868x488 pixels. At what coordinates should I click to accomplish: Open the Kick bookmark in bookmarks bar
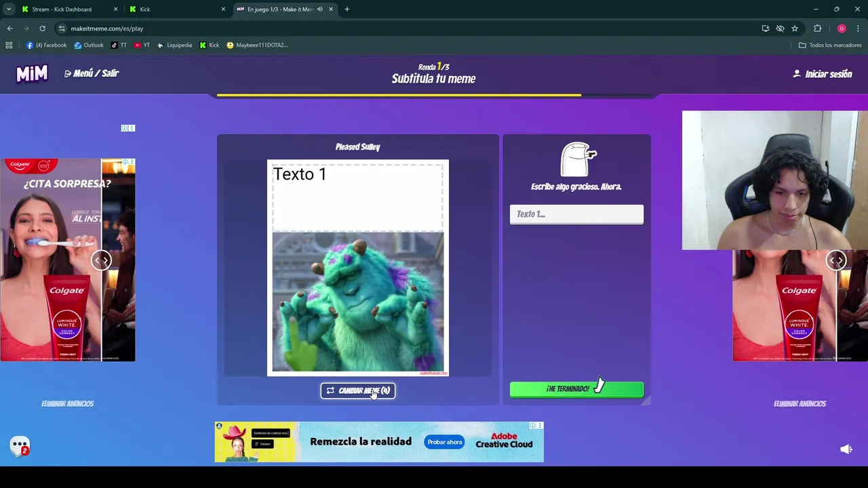(x=209, y=45)
